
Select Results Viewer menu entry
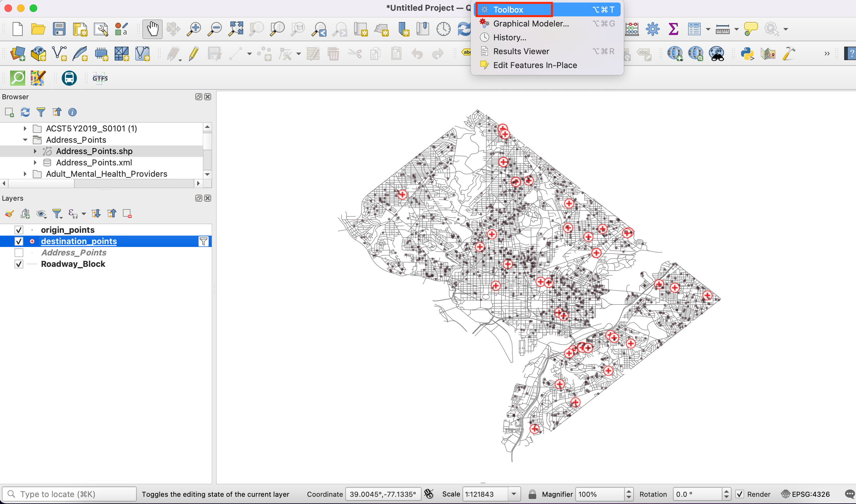pyautogui.click(x=521, y=51)
